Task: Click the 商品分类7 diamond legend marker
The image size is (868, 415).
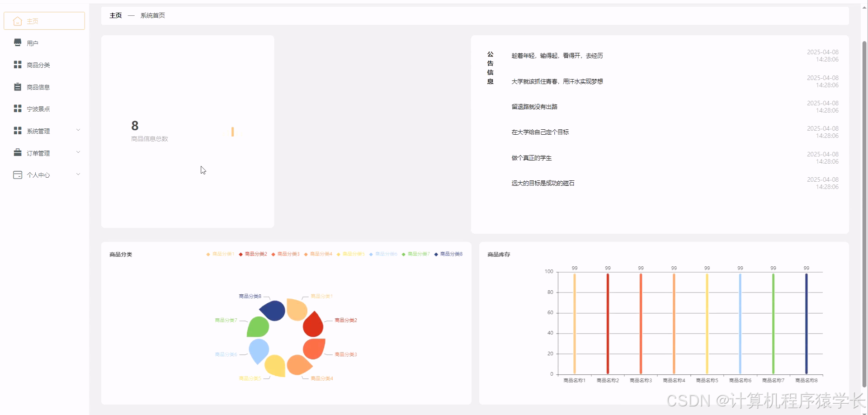Action: point(403,254)
